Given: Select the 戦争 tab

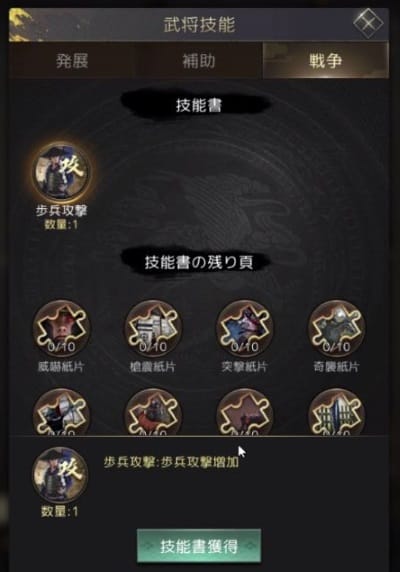Looking at the screenshot, I should coord(326,61).
